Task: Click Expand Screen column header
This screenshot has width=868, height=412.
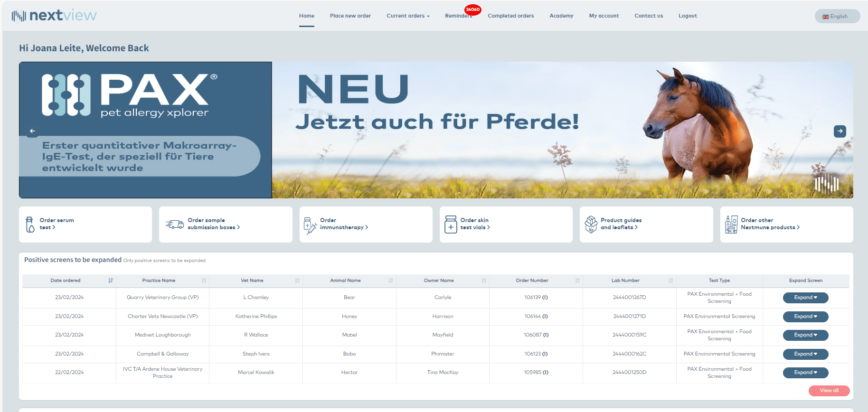Action: (806, 281)
